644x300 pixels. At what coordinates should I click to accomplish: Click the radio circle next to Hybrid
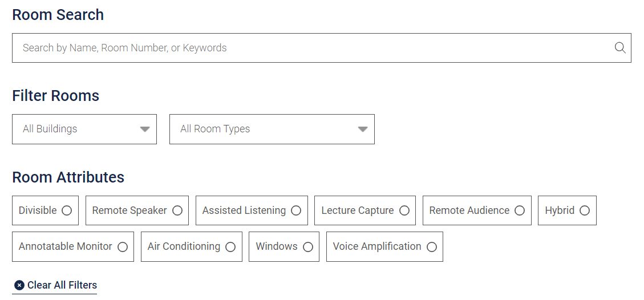click(x=585, y=210)
